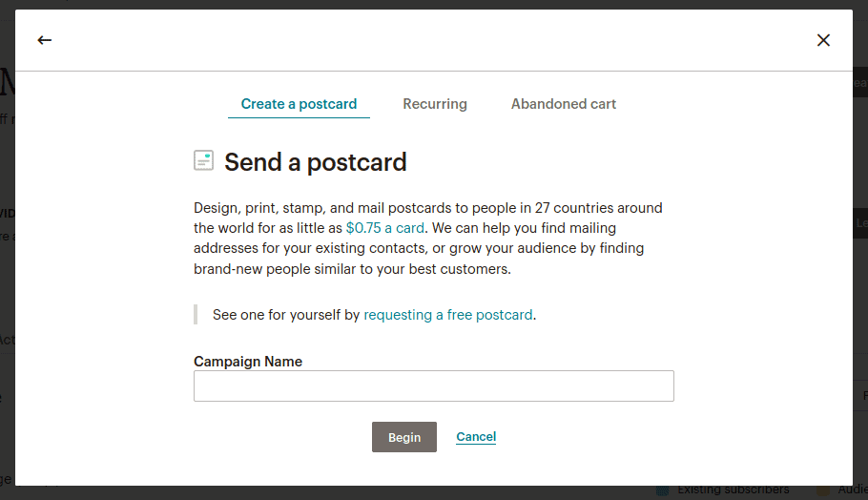Switch to the Recurring tab
Viewport: 868px width, 500px height.
pyautogui.click(x=435, y=104)
